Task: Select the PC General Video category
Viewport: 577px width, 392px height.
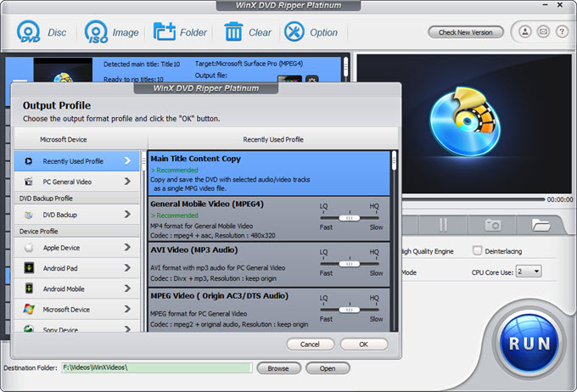Action: pos(77,182)
